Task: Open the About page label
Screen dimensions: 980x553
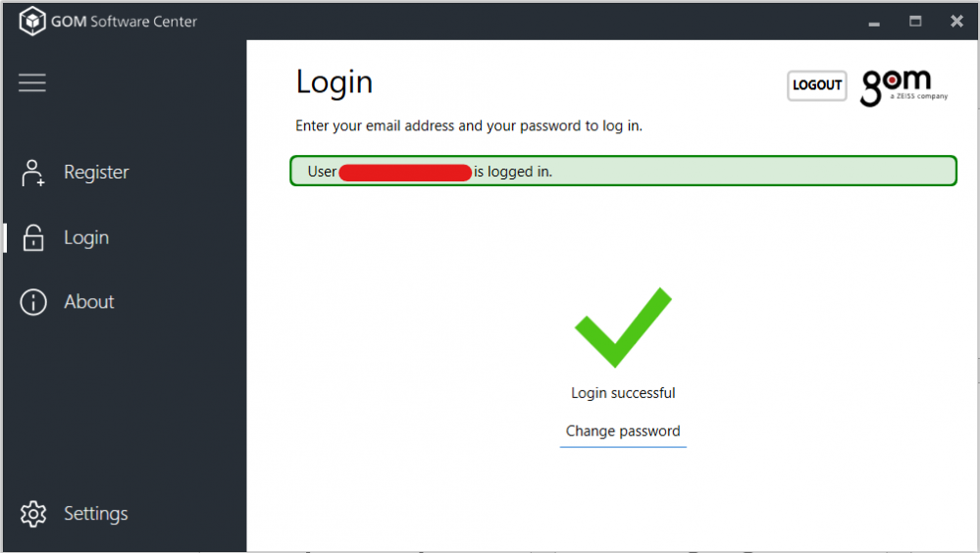Action: click(89, 302)
